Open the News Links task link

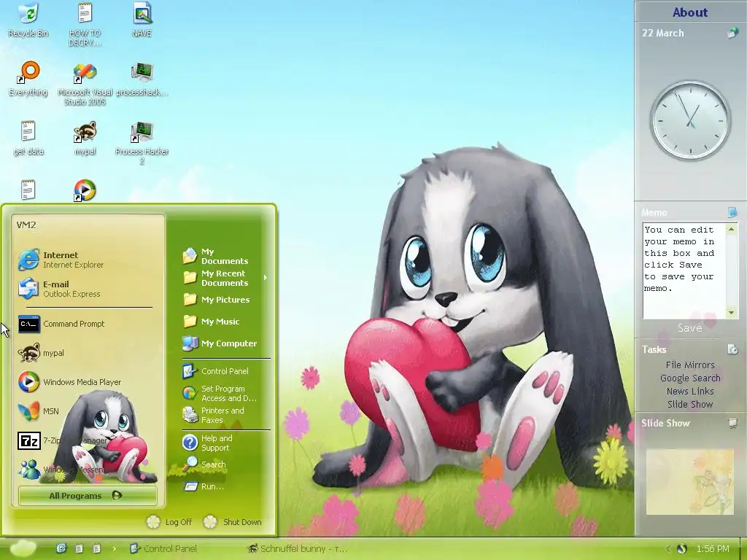(690, 391)
